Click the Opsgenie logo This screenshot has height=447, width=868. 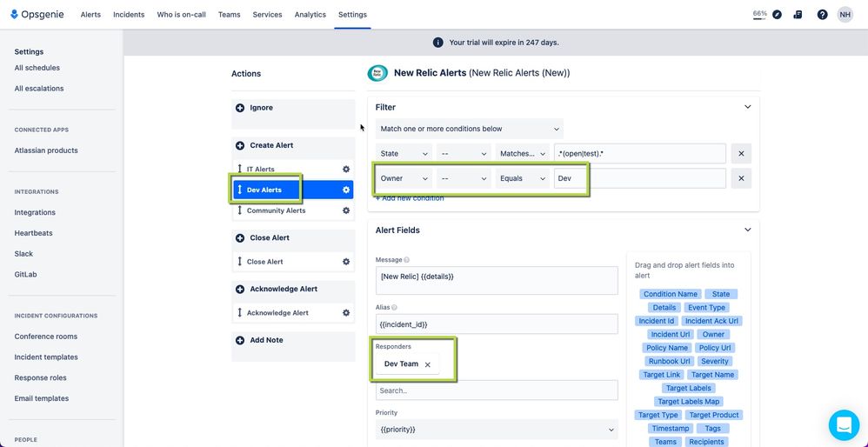tap(37, 15)
